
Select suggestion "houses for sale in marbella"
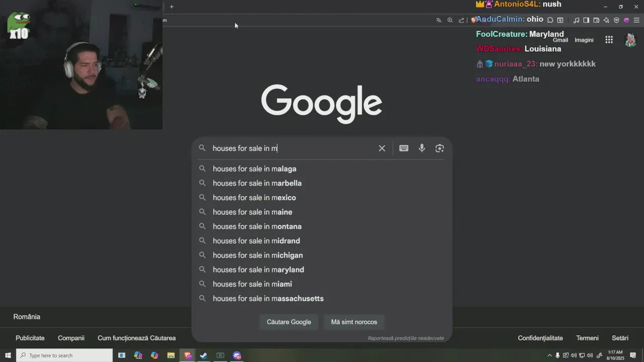(x=322, y=183)
